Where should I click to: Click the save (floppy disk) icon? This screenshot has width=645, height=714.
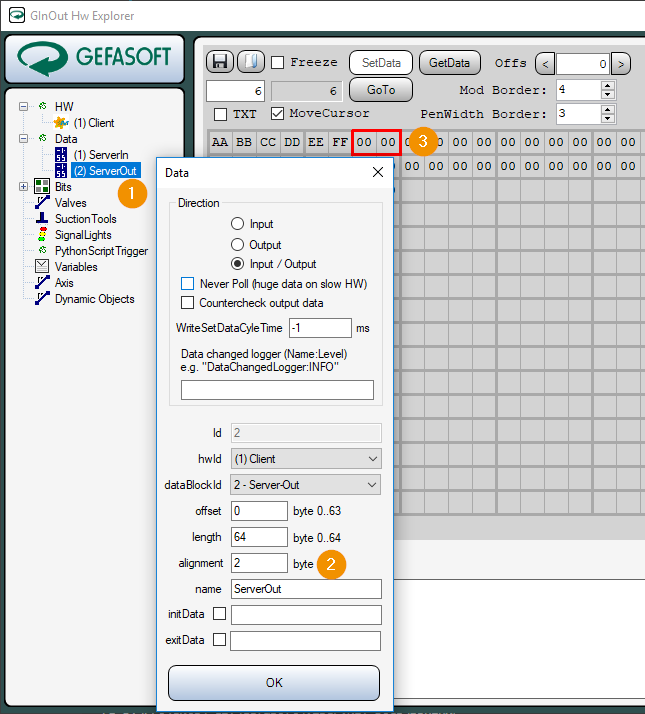[220, 62]
